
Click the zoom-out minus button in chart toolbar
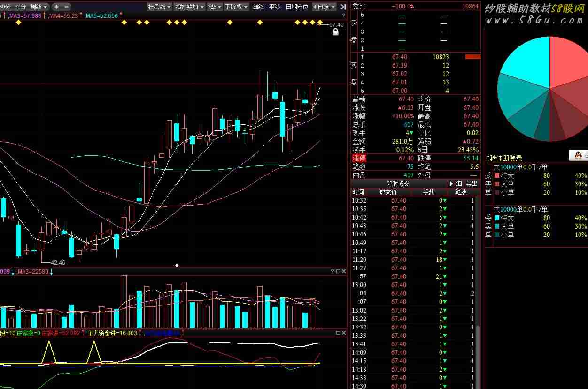pyautogui.click(x=66, y=7)
